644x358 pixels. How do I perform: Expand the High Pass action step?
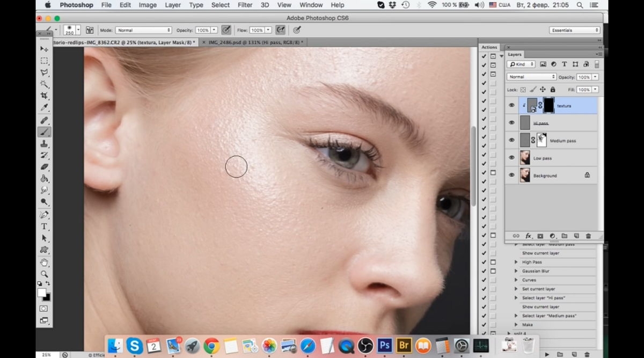(516, 262)
